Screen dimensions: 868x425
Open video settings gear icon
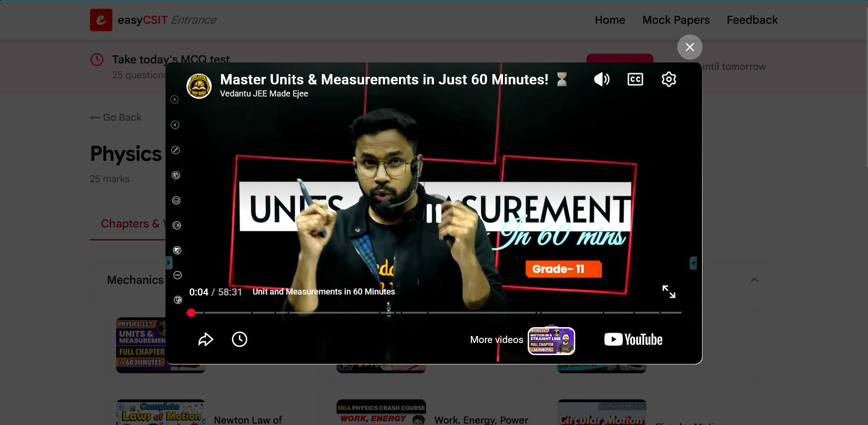669,79
